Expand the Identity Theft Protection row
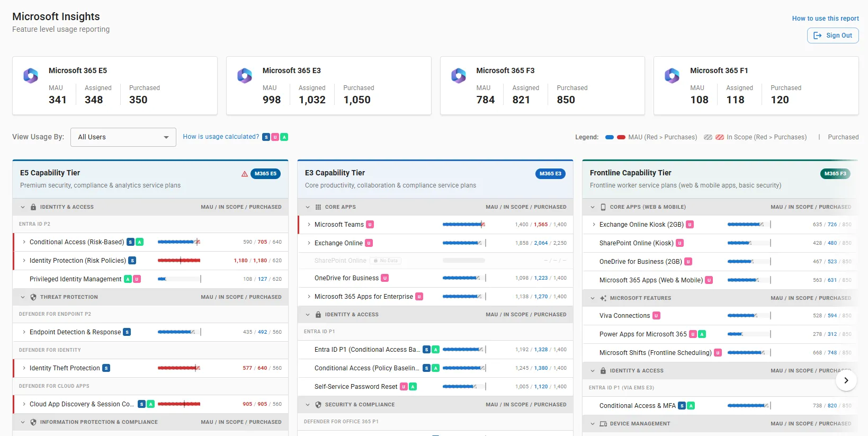This screenshot has width=868, height=436. tap(24, 368)
